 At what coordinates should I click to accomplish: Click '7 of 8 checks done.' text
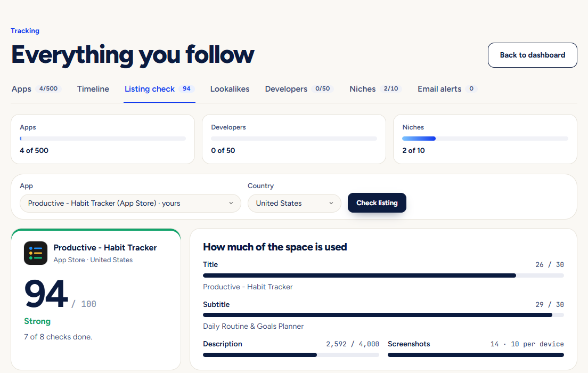tap(58, 337)
